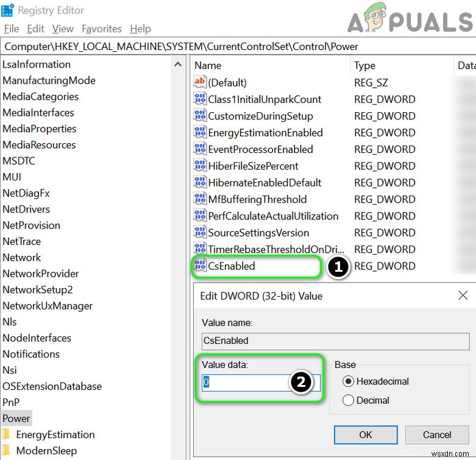Click the (Default) string value icon
This screenshot has width=476, height=460.
pyautogui.click(x=200, y=82)
